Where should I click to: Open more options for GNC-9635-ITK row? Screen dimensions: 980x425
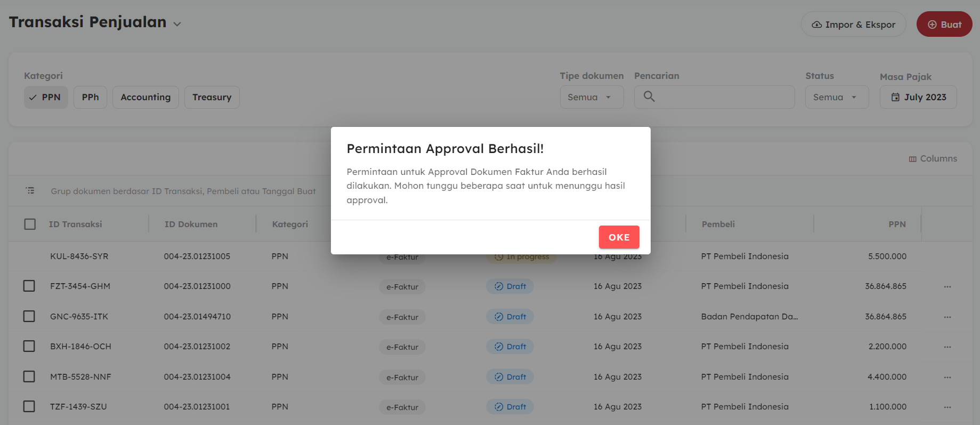947,317
